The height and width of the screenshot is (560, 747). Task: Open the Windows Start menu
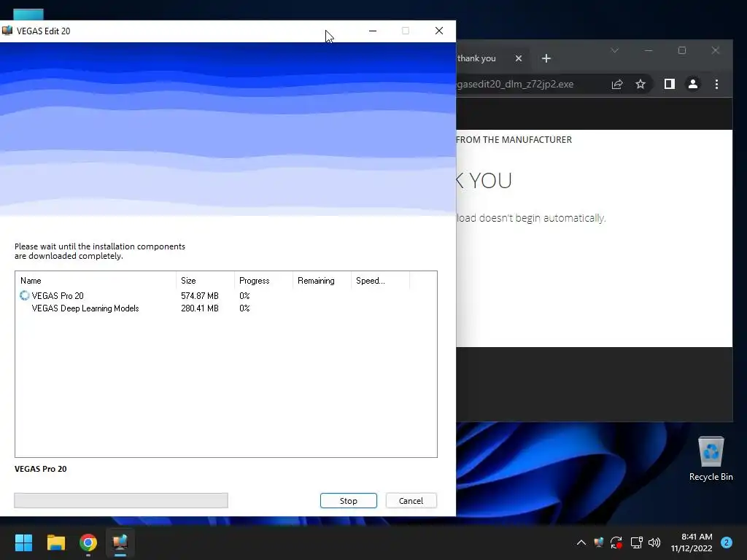pyautogui.click(x=23, y=542)
